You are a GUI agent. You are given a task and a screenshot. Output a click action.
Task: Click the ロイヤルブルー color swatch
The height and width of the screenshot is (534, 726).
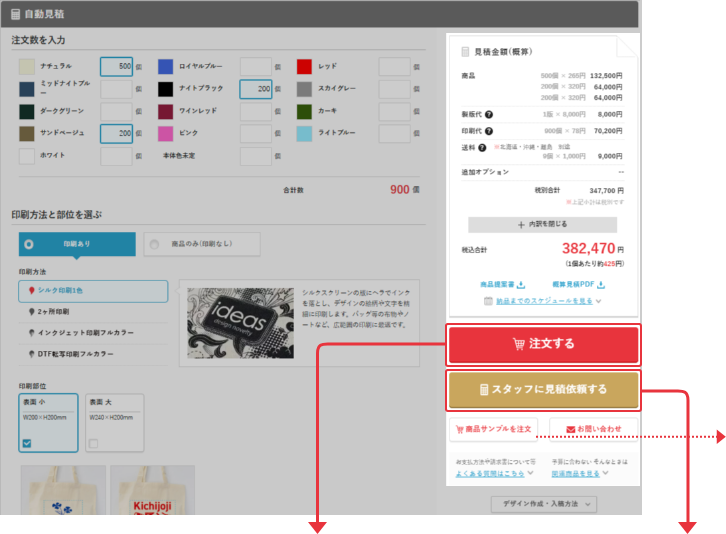pos(165,66)
